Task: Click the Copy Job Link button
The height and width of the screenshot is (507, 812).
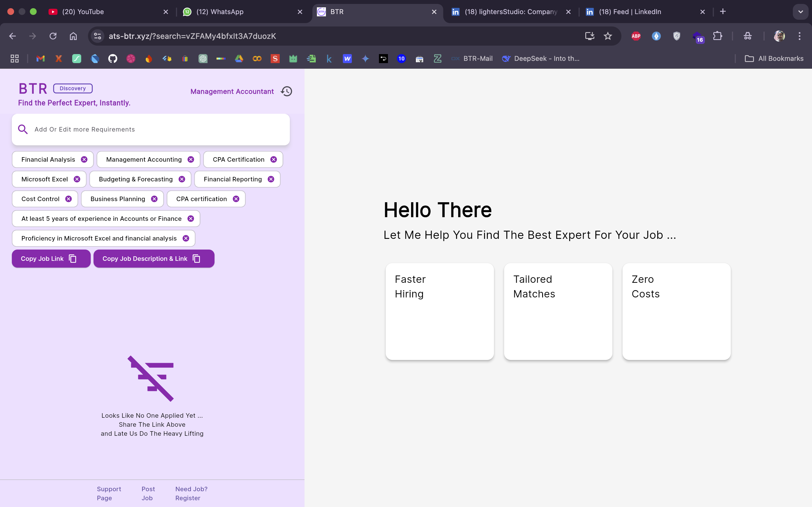Action: (x=51, y=259)
